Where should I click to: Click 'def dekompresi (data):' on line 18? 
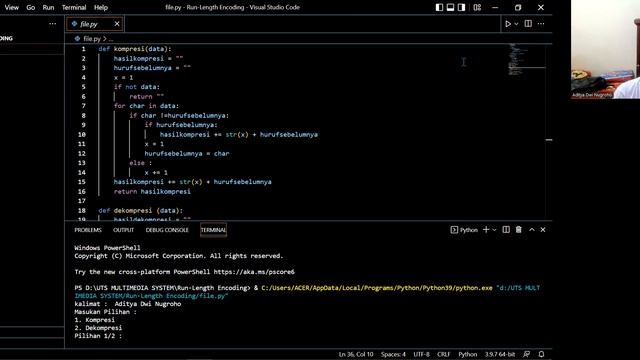coord(140,211)
